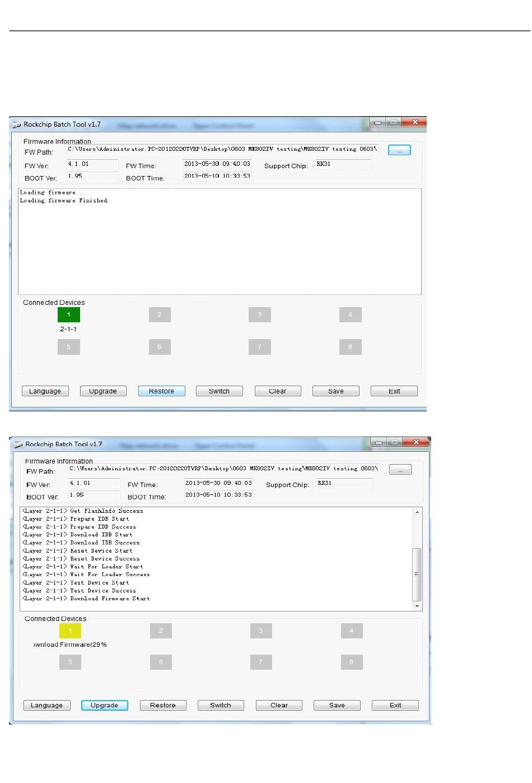Click the BOOT Time field in upper window

[217, 177]
